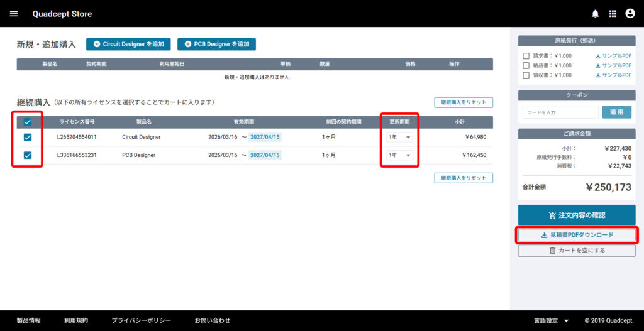Uncheck the select-all licenses header checkbox
Viewport: 644px width, 331px height.
27,122
